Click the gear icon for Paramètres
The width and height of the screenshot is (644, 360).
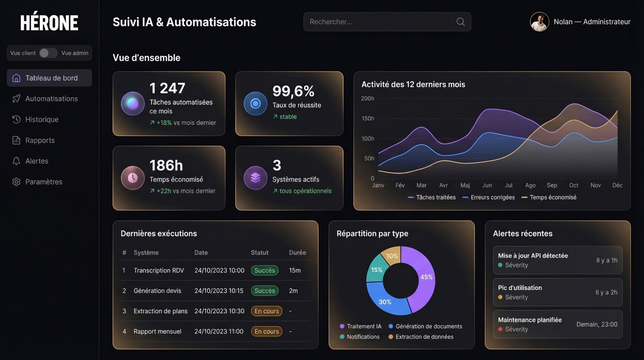click(16, 182)
